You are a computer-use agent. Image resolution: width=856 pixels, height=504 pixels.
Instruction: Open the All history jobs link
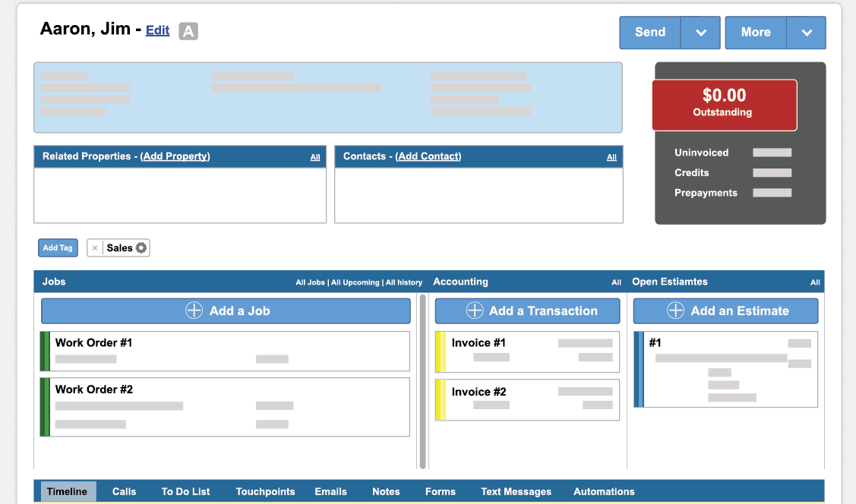404,282
